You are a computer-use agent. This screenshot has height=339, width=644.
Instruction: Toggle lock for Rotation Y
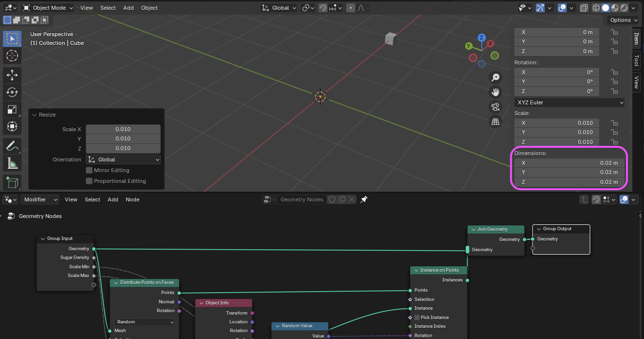click(x=615, y=82)
